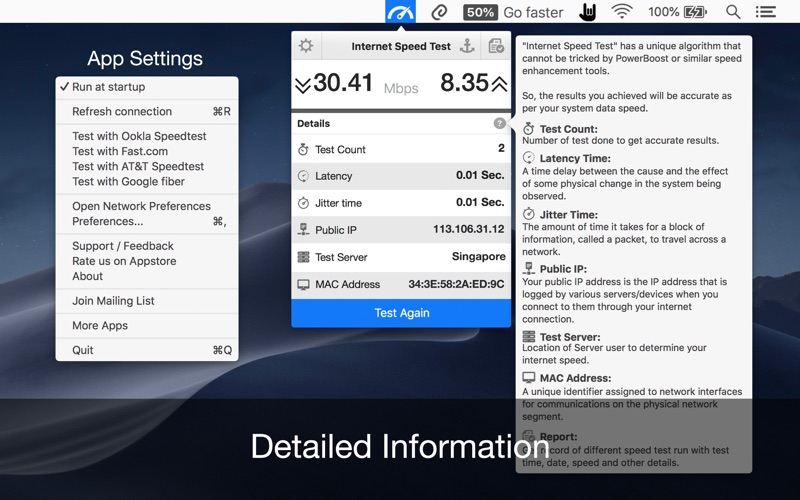Click the public IP 113.106.31.12 value
Viewport: 800px width, 500px height.
tap(468, 229)
